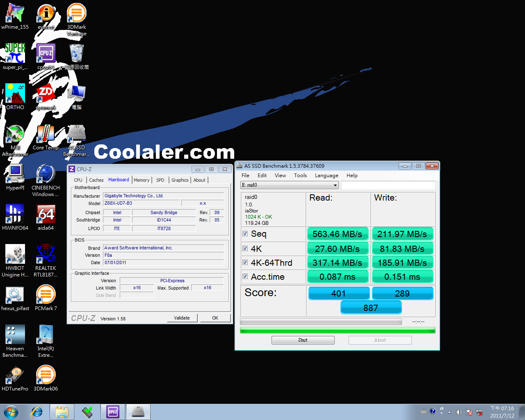525x420 pixels.
Task: Open the Edit menu in AS SSD
Action: coord(262,175)
